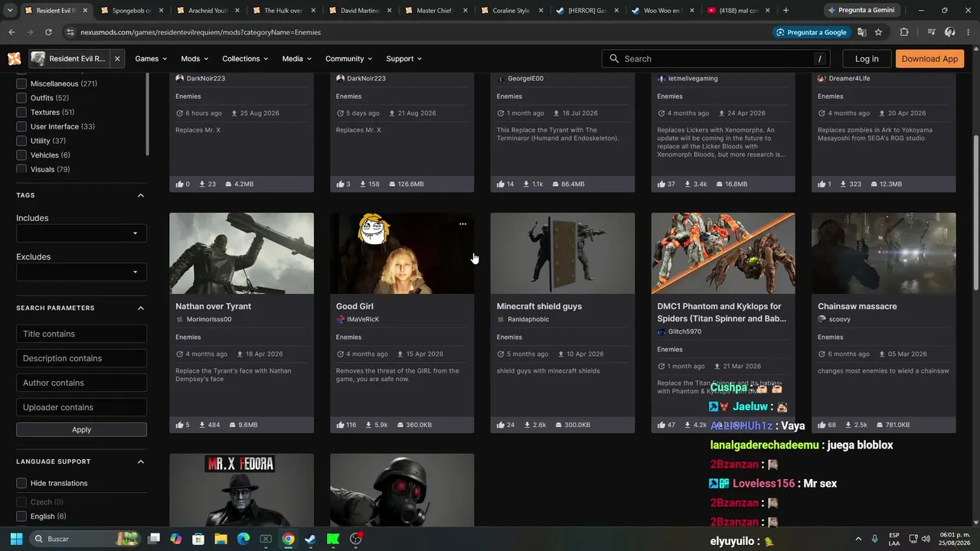Toggle the Vehicles category checkbox
Image resolution: width=980 pixels, height=551 pixels.
click(21, 155)
